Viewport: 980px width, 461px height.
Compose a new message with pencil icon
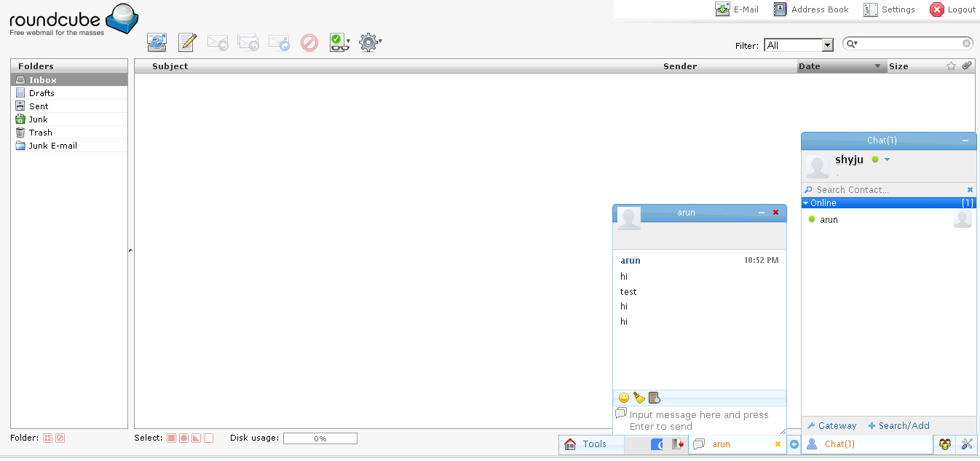tap(187, 42)
